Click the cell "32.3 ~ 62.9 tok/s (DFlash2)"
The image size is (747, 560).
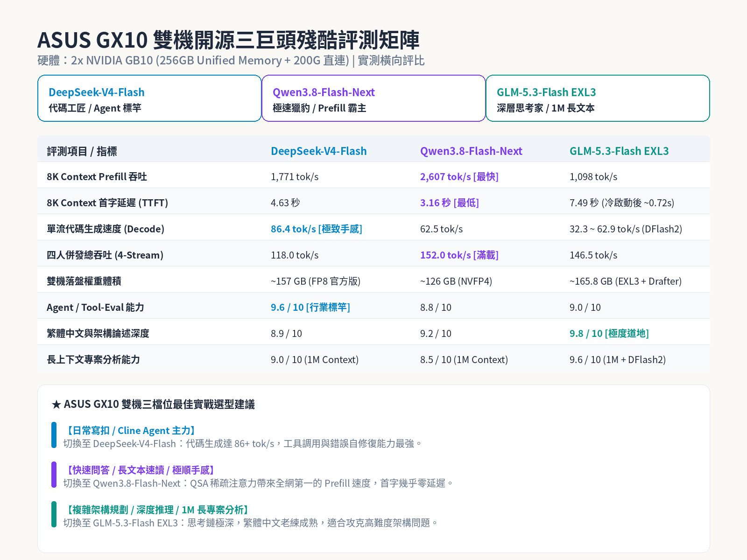(x=626, y=229)
